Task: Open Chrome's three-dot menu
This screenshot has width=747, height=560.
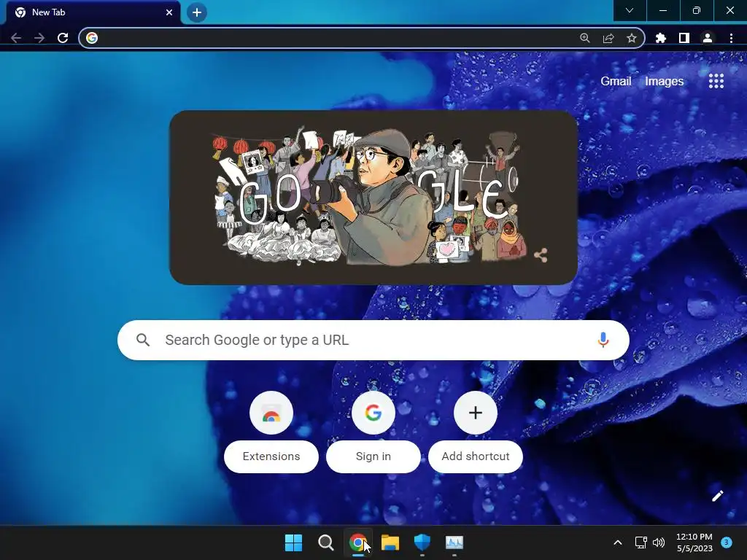Action: tap(731, 38)
